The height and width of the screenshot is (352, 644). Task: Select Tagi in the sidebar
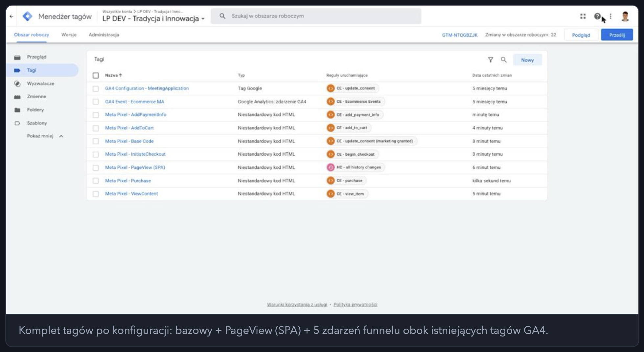pyautogui.click(x=43, y=70)
